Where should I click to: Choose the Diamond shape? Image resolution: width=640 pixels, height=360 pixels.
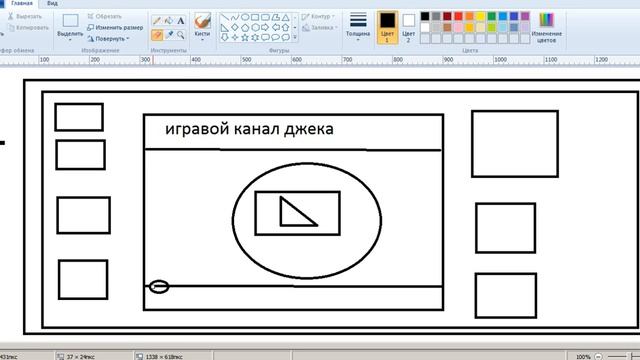click(x=235, y=27)
